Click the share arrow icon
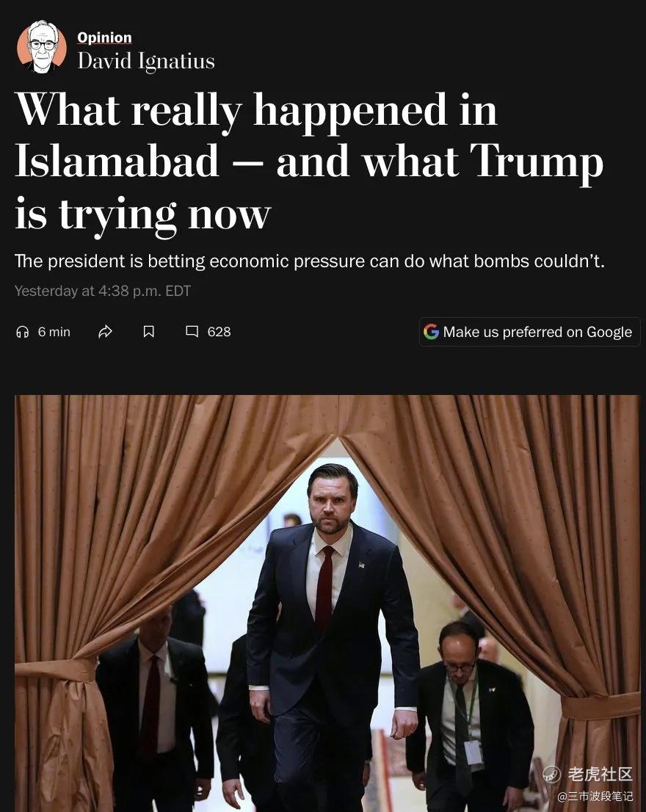Image resolution: width=646 pixels, height=812 pixels. (105, 332)
